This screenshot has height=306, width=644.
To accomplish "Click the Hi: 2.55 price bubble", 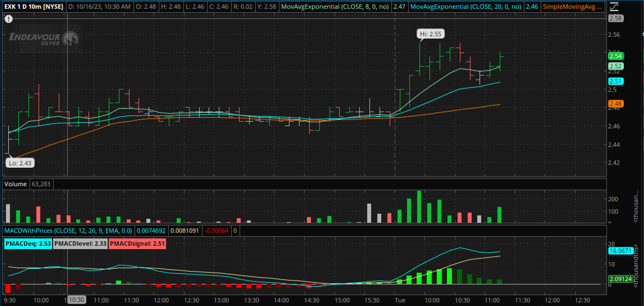I will (x=430, y=34).
